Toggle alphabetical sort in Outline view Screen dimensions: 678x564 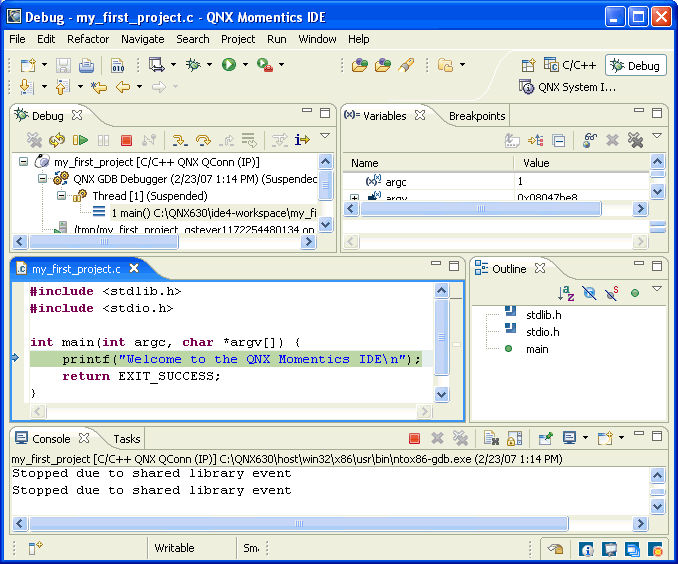[x=565, y=293]
